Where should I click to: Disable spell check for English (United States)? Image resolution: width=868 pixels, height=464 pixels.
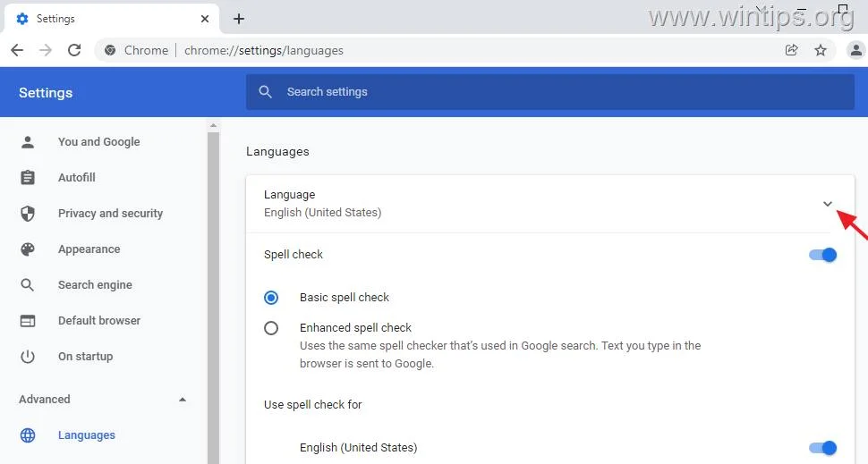[x=822, y=448]
